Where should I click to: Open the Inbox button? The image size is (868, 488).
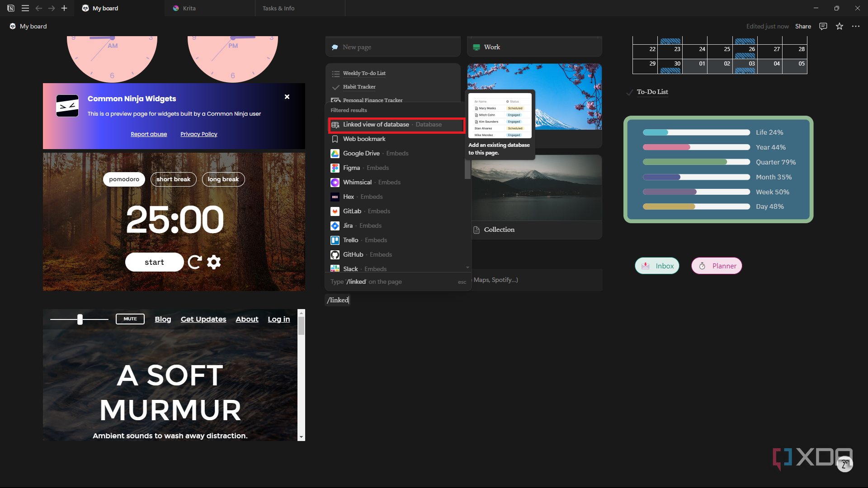[x=657, y=266]
